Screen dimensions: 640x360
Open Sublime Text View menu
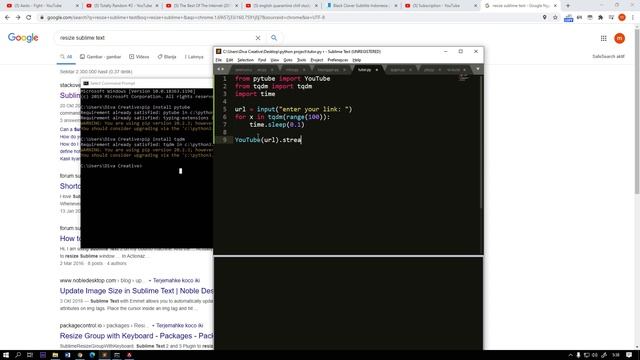[275, 60]
